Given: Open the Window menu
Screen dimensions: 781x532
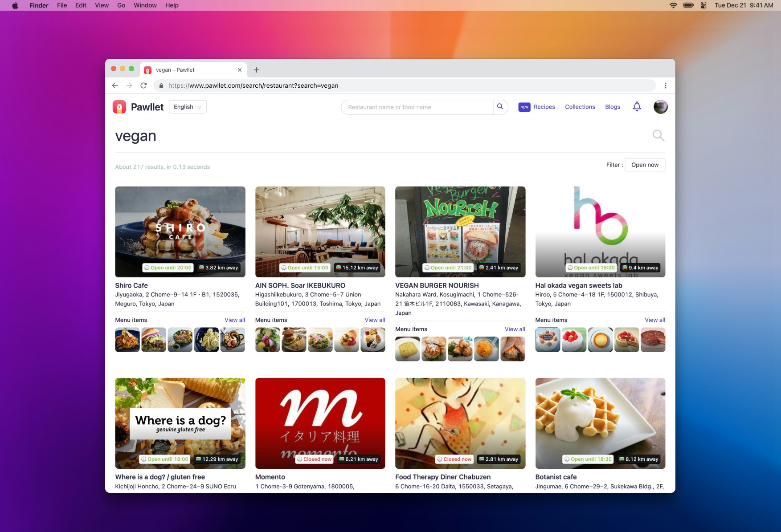Looking at the screenshot, I should [145, 5].
